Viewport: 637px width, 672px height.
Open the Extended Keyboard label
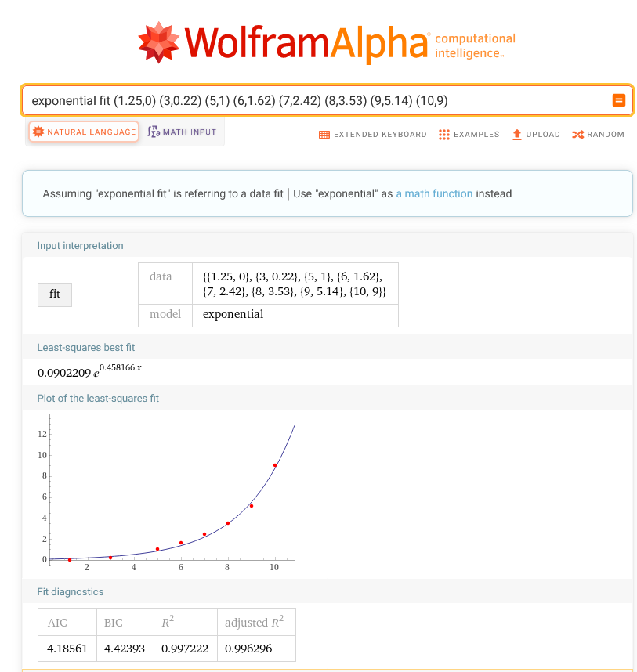[x=380, y=135]
